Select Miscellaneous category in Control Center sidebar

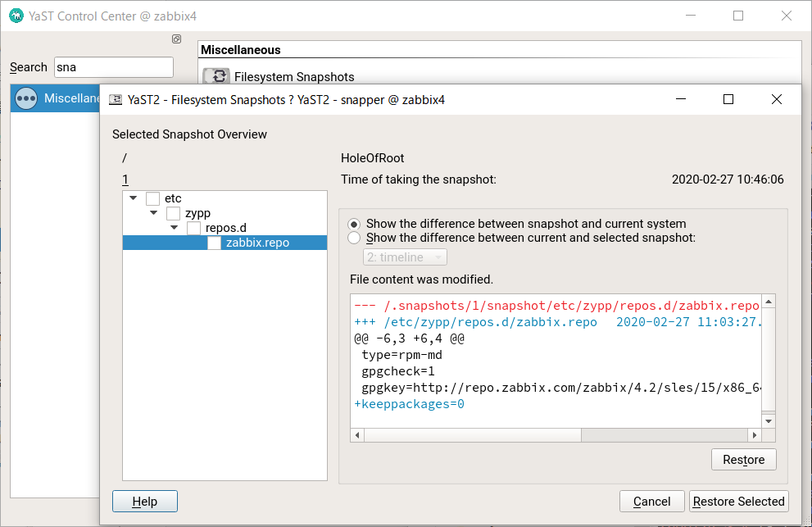pos(55,98)
